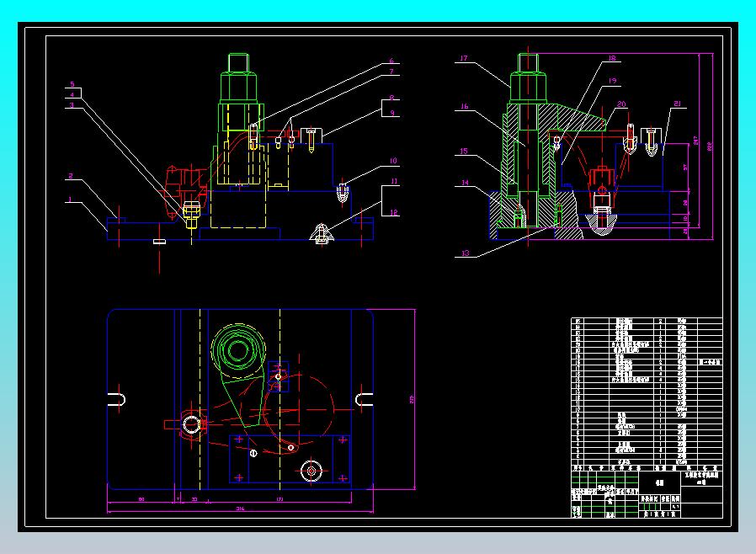Viewport: 756px width, 554px height.
Task: Click the 33 dimension in plan view
Action: [194, 499]
